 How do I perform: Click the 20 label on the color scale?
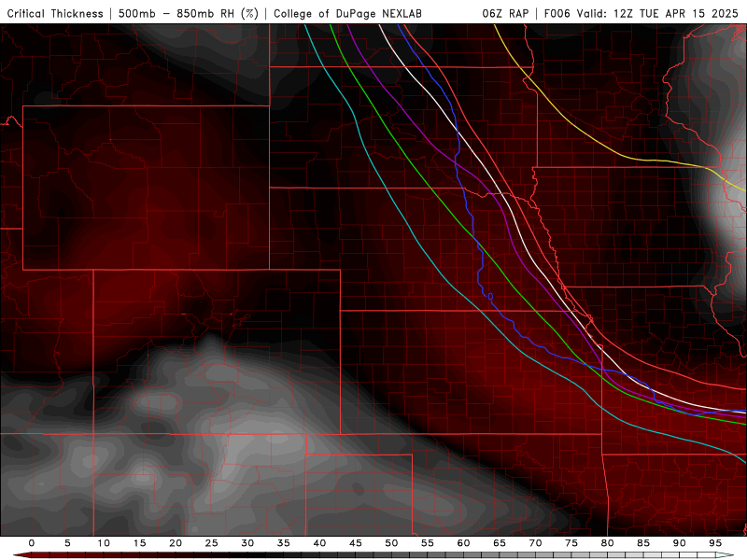(176, 543)
